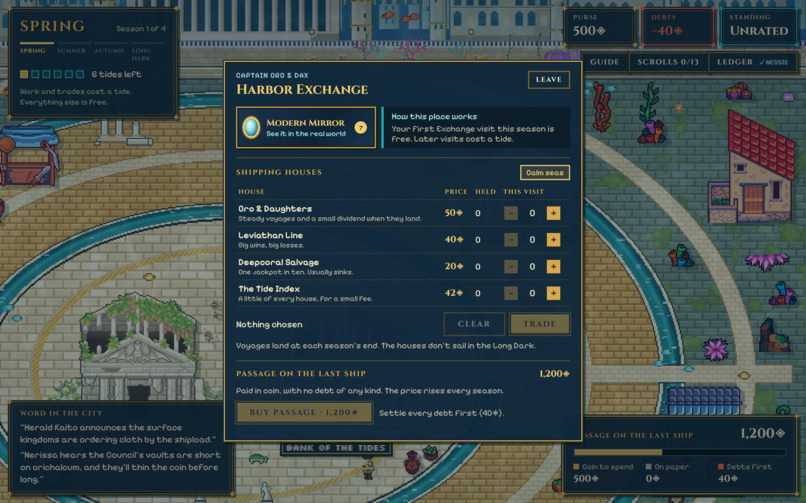806x503 pixels.
Task: Click the 40 price for Leviathan Line
Action: 453,240
